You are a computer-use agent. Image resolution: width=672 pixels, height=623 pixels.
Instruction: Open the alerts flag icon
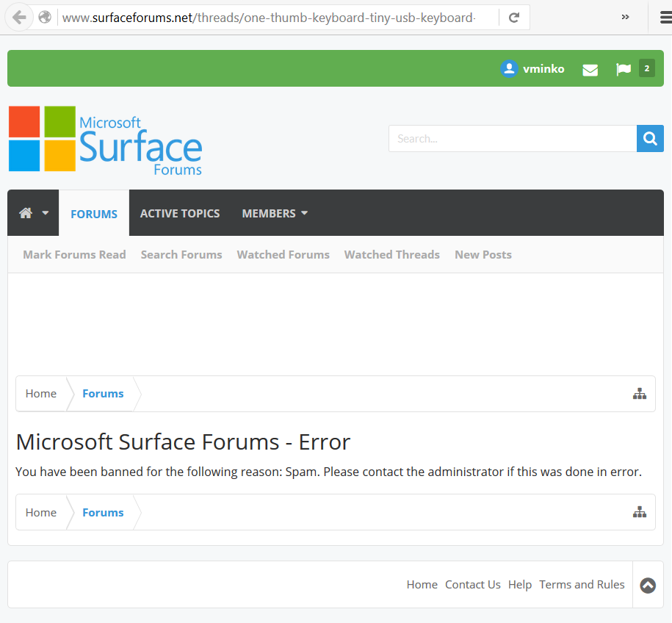[x=624, y=69]
